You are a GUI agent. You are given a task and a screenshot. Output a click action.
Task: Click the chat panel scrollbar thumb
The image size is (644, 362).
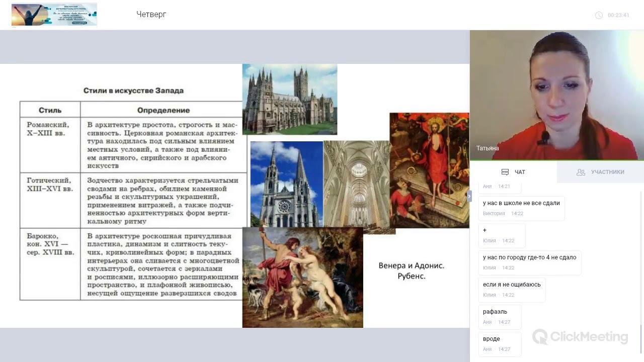tap(641, 340)
